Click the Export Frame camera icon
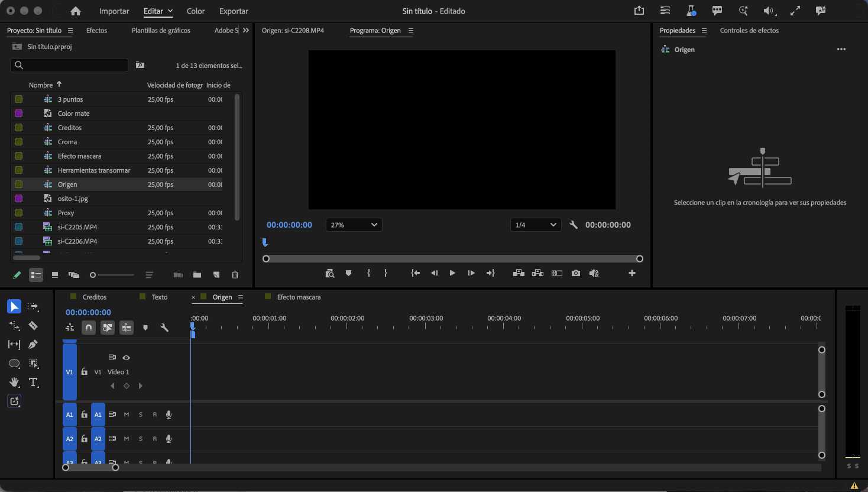This screenshot has height=492, width=868. click(576, 273)
